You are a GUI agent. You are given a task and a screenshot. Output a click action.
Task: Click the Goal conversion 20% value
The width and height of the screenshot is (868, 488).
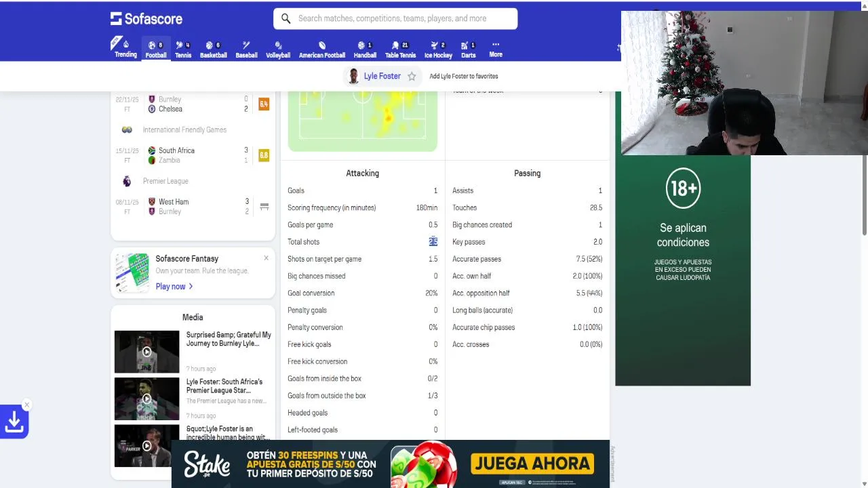click(x=431, y=293)
